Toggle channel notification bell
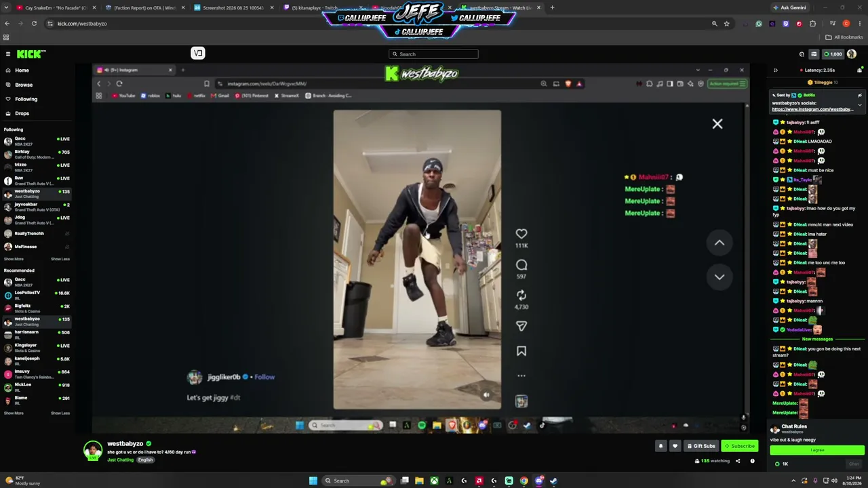 tap(660, 446)
